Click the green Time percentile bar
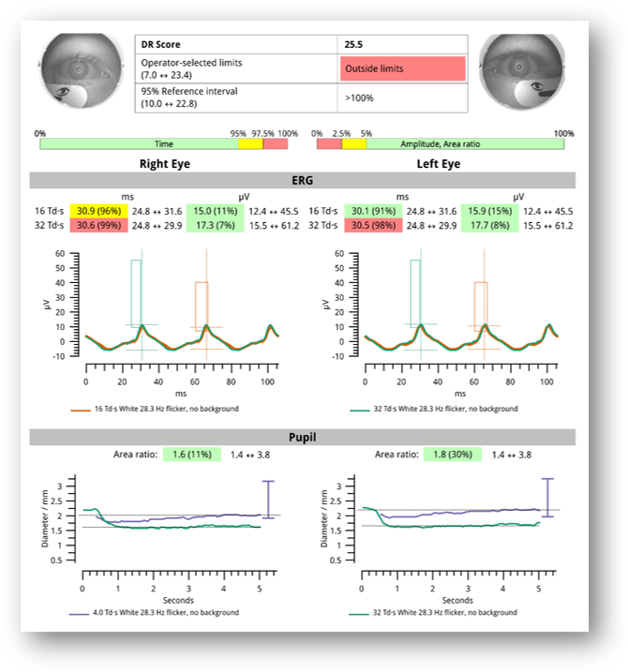The width and height of the screenshot is (629, 672). pyautogui.click(x=138, y=144)
